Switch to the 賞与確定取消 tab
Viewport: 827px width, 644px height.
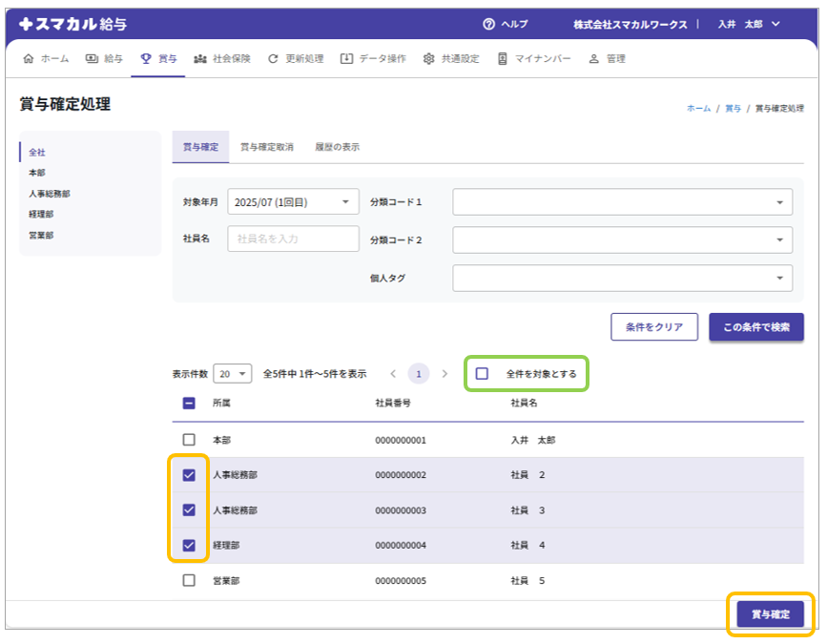tap(267, 147)
